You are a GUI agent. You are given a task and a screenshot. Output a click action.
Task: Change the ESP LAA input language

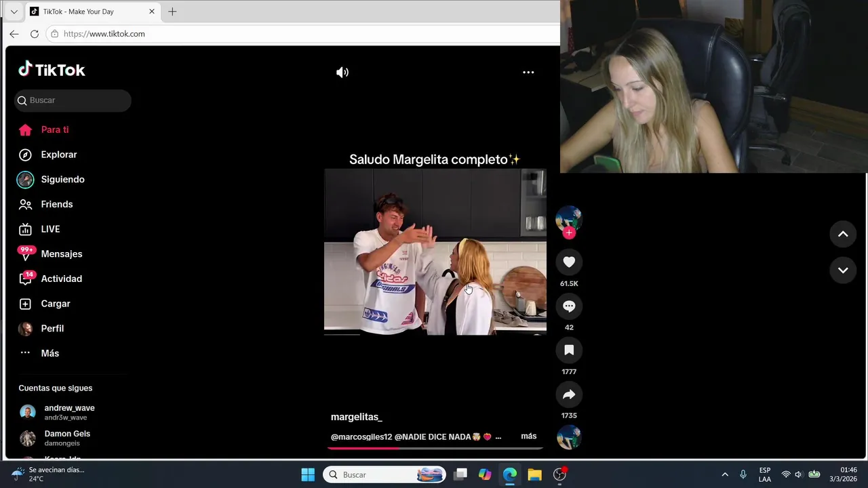coord(765,474)
